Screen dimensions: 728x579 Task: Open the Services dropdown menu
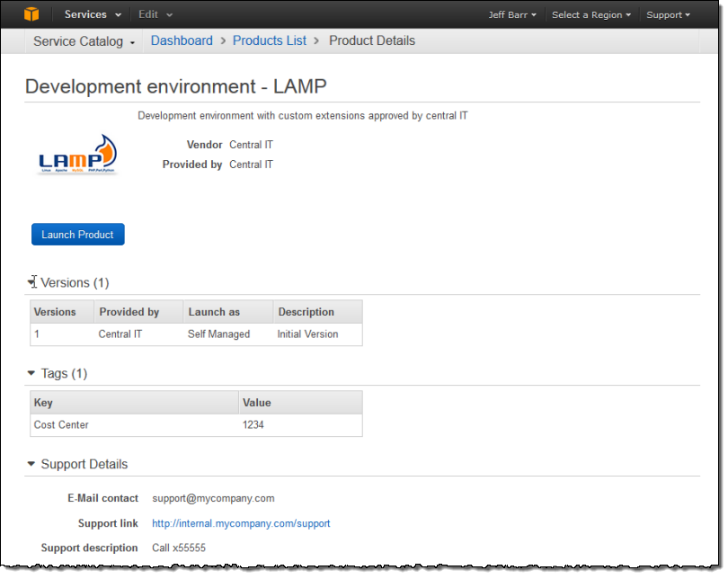pos(92,14)
